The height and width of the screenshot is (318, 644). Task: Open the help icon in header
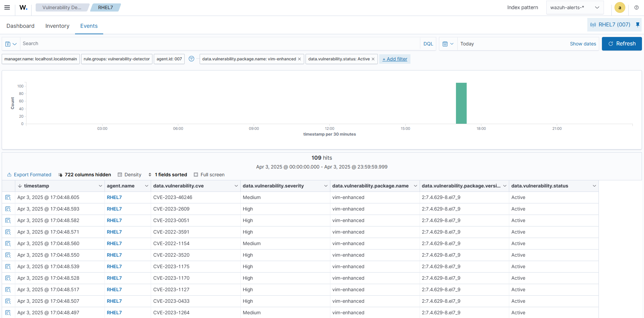[637, 7]
